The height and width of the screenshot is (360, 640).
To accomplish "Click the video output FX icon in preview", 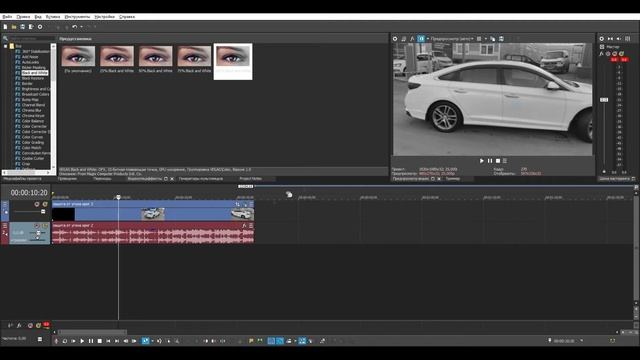I will point(412,39).
